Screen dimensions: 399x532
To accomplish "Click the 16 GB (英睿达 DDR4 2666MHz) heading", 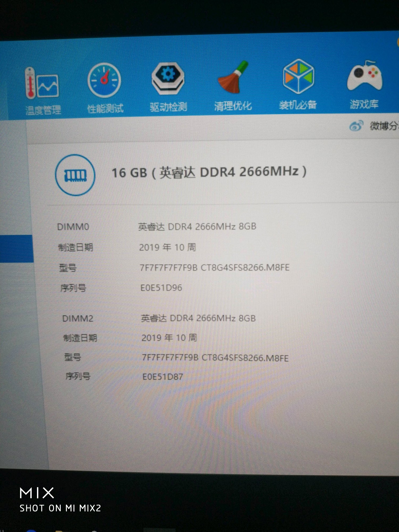I will click(209, 172).
